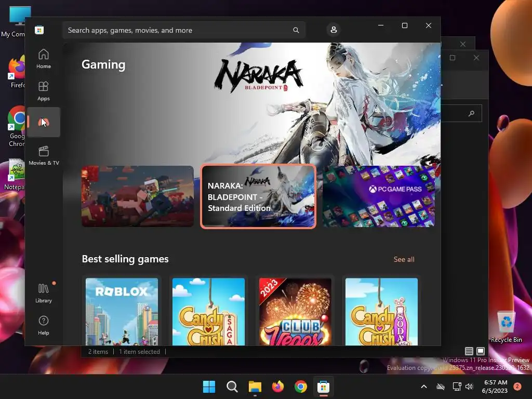
Task: Open the Club Vegas game tile
Action: (x=295, y=312)
